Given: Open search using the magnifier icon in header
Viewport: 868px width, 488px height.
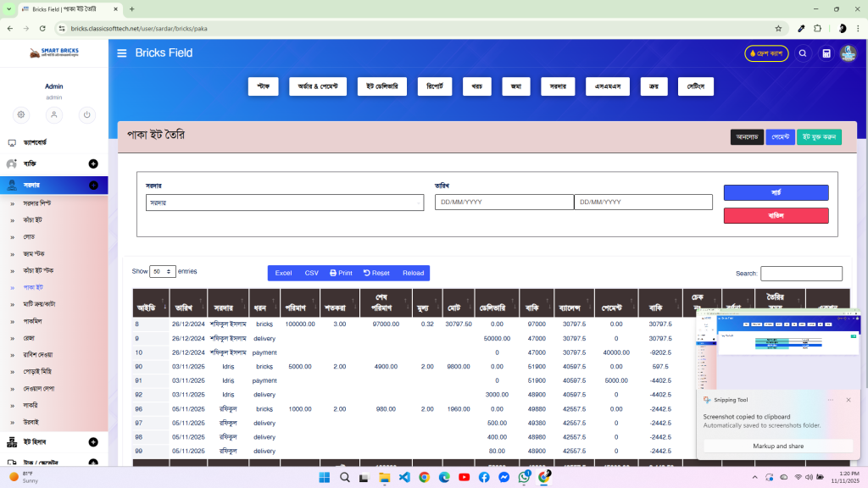Looking at the screenshot, I should tap(803, 53).
